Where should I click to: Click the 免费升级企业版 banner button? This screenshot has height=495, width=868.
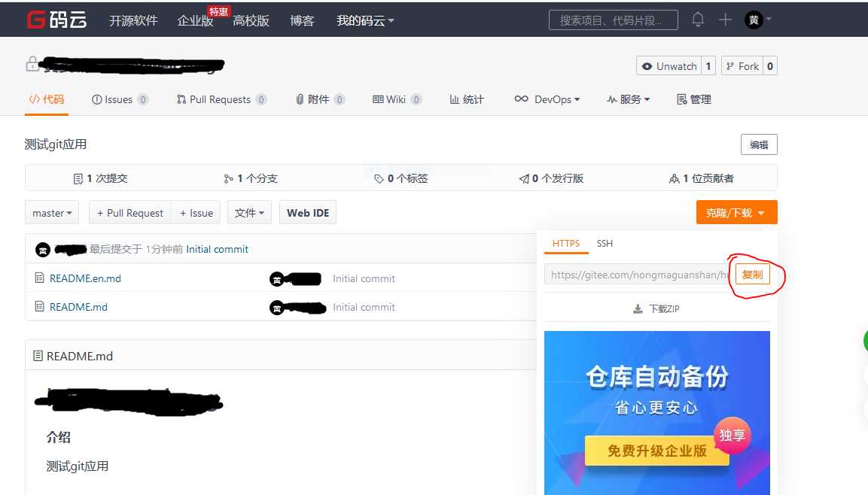click(656, 451)
